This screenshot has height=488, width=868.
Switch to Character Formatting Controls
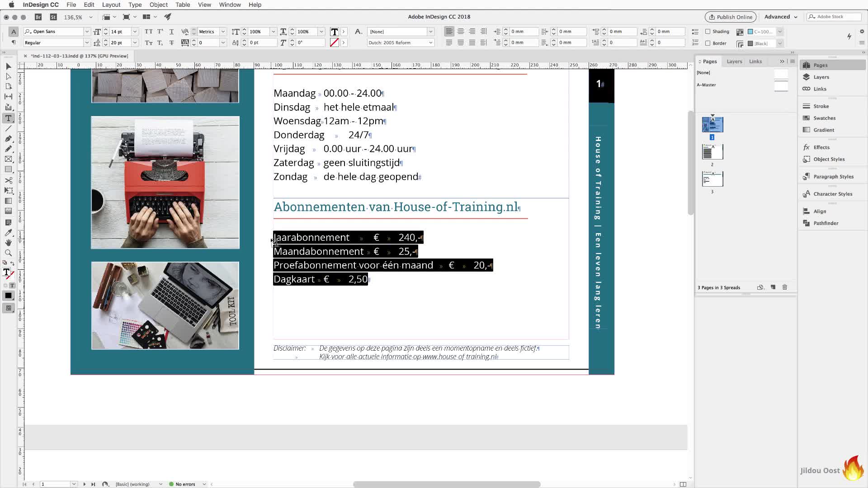tap(14, 32)
